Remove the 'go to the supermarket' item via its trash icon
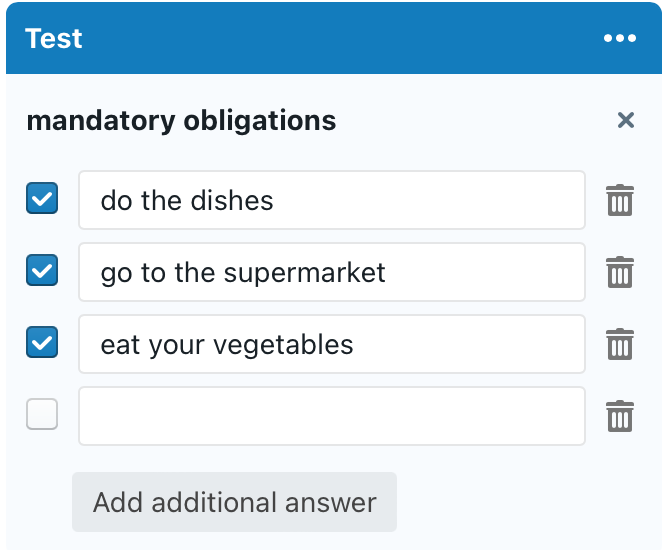This screenshot has height=550, width=670. coord(620,272)
